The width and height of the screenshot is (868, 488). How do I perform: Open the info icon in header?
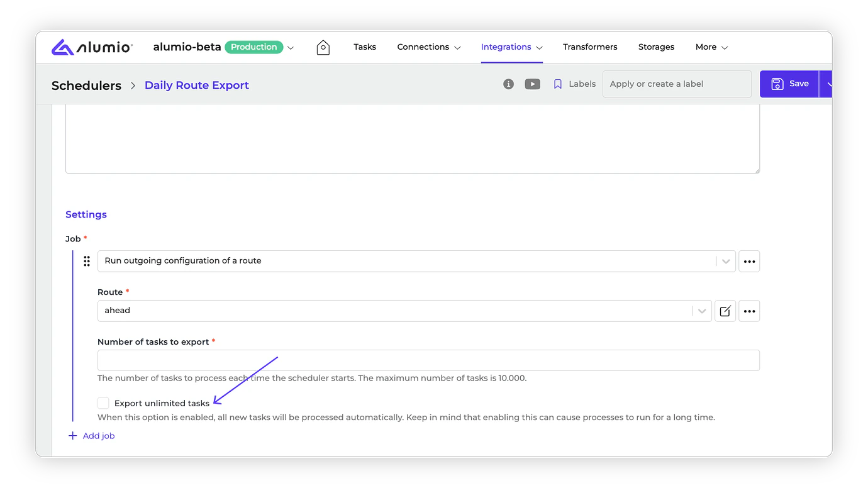tap(508, 84)
